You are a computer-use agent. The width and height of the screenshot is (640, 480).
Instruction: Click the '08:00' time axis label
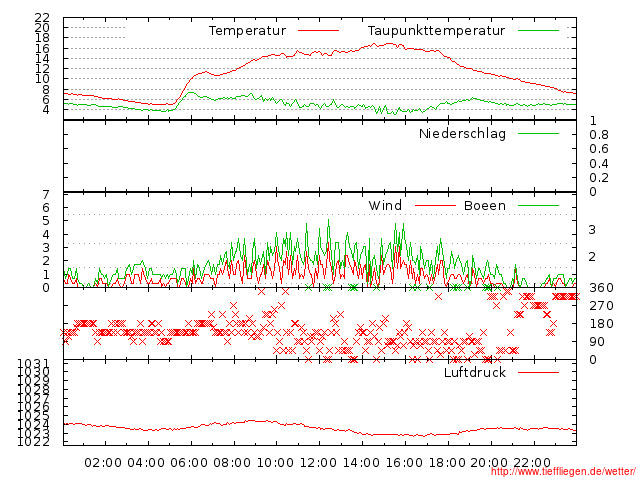pyautogui.click(x=232, y=463)
